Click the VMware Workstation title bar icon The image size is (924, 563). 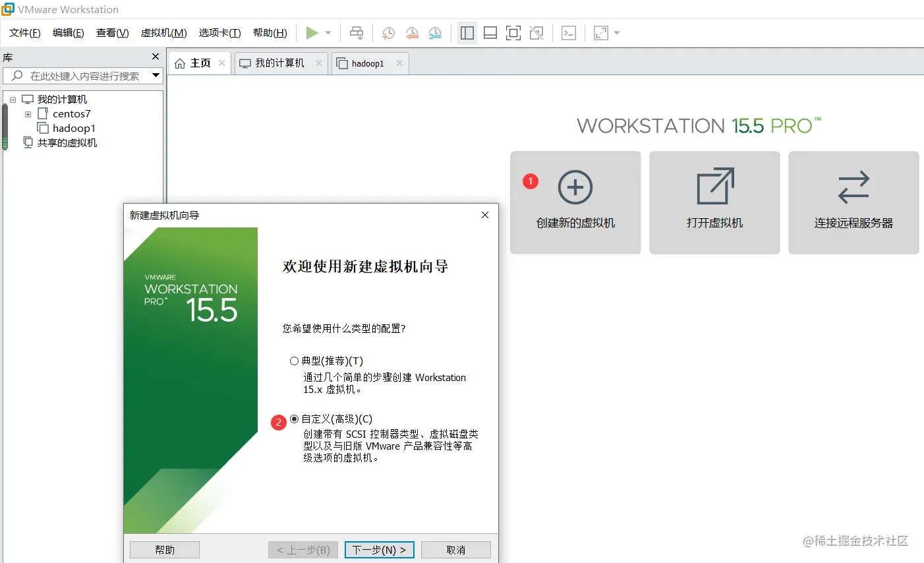click(8, 9)
